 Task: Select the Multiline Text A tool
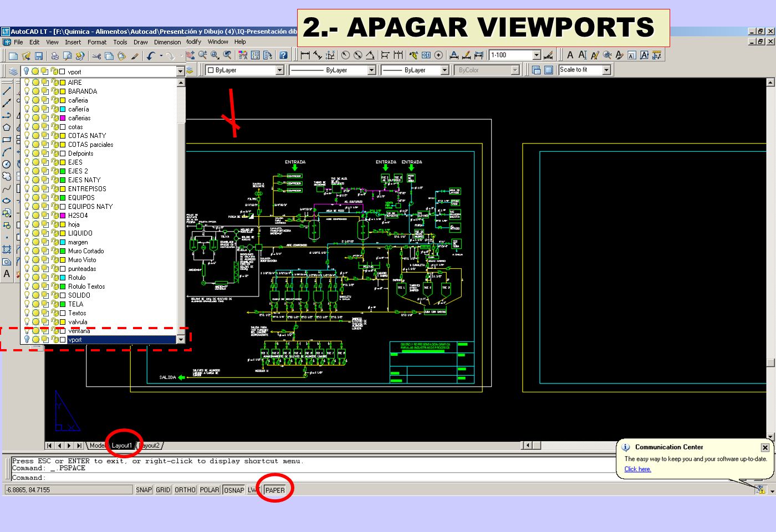coord(7,274)
